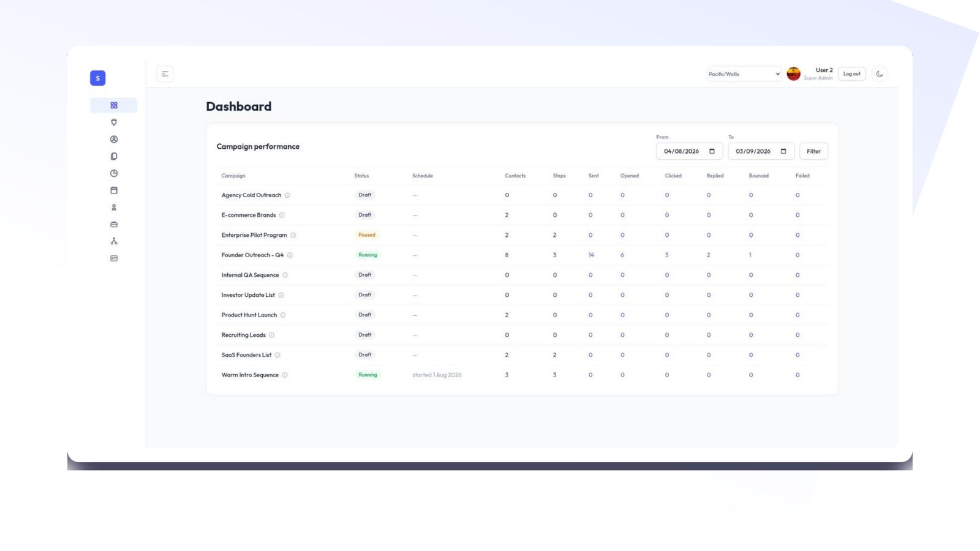Click the Status column header

(361, 176)
